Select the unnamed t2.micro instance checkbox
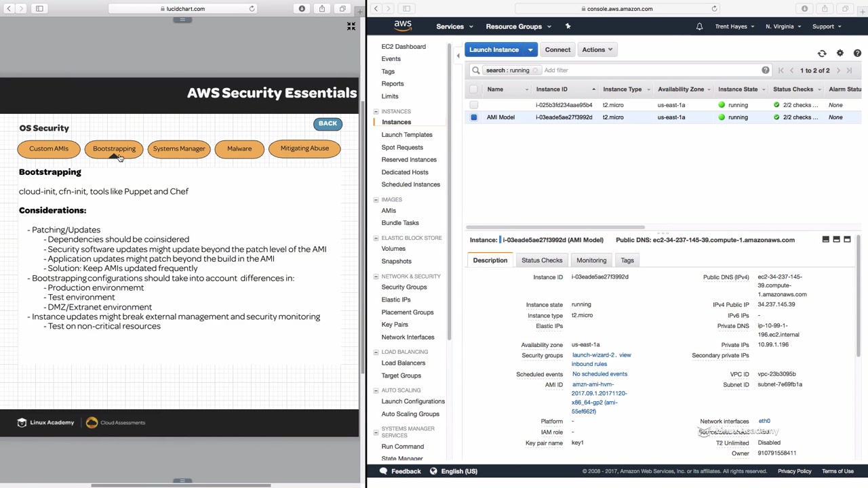The image size is (868, 488). (x=473, y=105)
